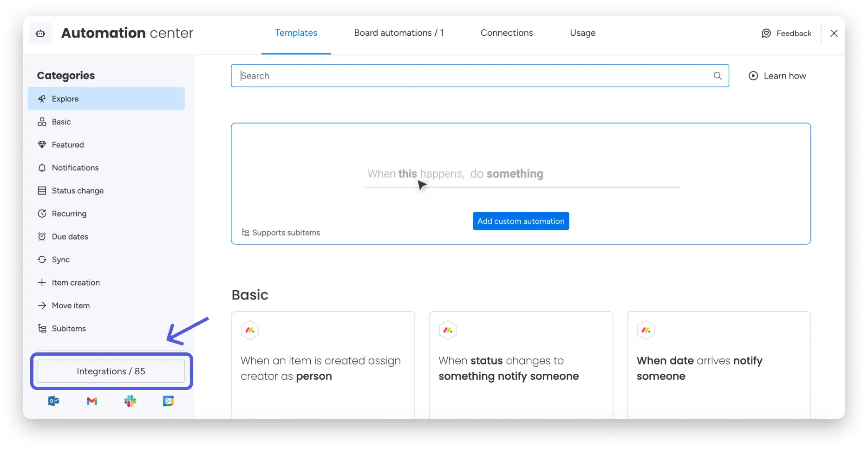This screenshot has width=868, height=449.
Task: Click monday logo on creator-as-person card
Action: (x=250, y=330)
